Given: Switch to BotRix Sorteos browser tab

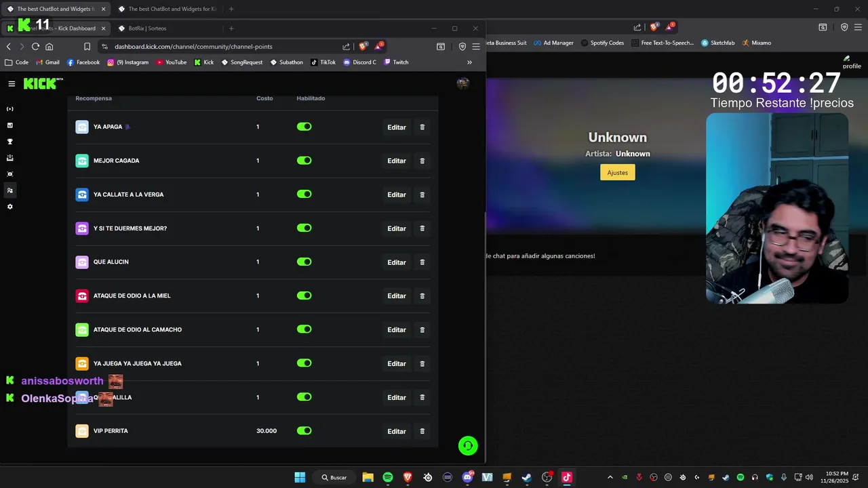Looking at the screenshot, I should click(165, 28).
